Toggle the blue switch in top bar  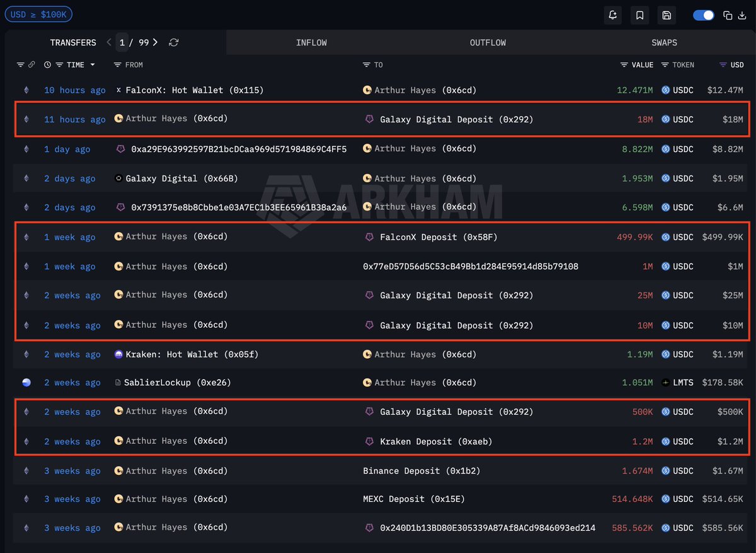[703, 15]
